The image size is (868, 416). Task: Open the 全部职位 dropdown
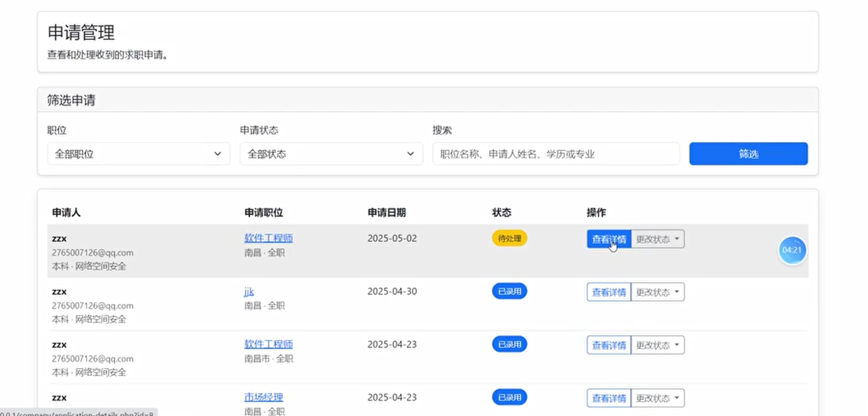[138, 154]
